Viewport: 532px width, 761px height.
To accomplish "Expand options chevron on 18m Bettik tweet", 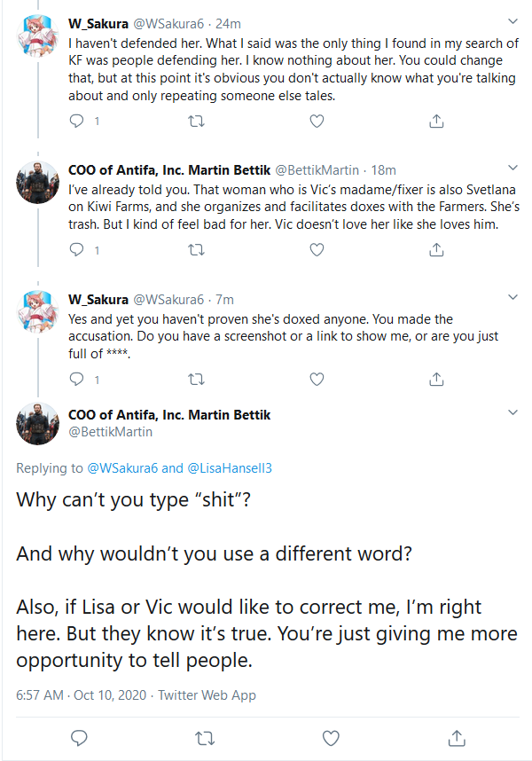I will (512, 168).
